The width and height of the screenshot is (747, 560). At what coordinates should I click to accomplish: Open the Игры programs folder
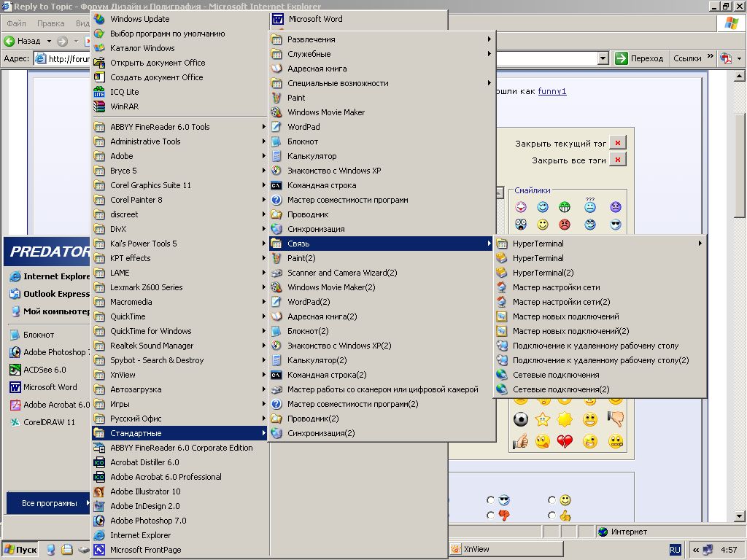tap(179, 404)
